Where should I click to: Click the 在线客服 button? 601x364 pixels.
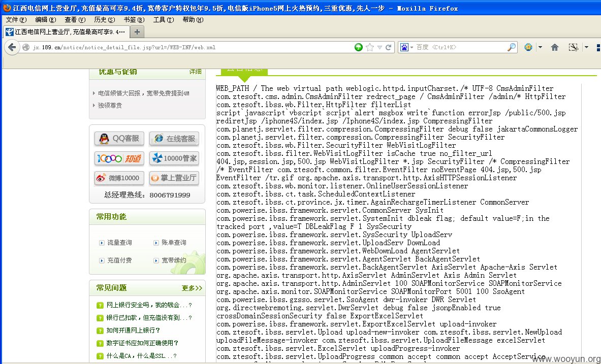tap(174, 138)
